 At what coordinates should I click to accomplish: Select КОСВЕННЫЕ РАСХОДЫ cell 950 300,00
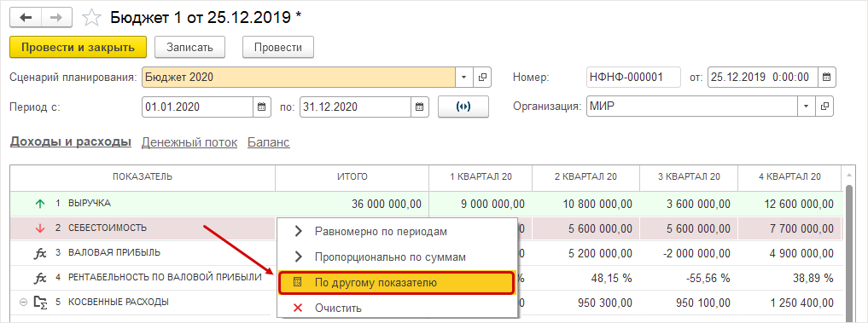[x=585, y=303]
